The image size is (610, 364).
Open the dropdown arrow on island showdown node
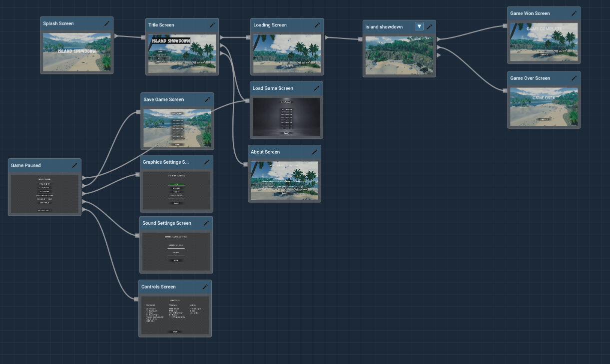pyautogui.click(x=419, y=26)
